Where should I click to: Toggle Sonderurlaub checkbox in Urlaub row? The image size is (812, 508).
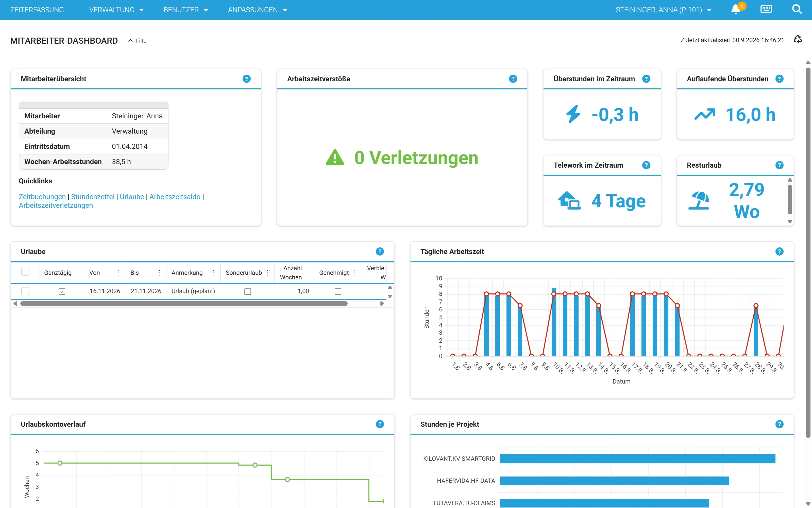click(x=248, y=291)
